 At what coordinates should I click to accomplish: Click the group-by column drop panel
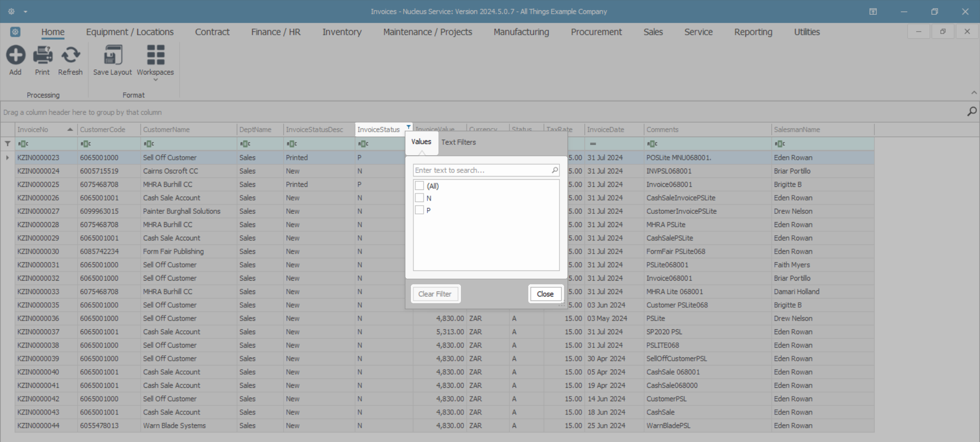pyautogui.click(x=482, y=112)
